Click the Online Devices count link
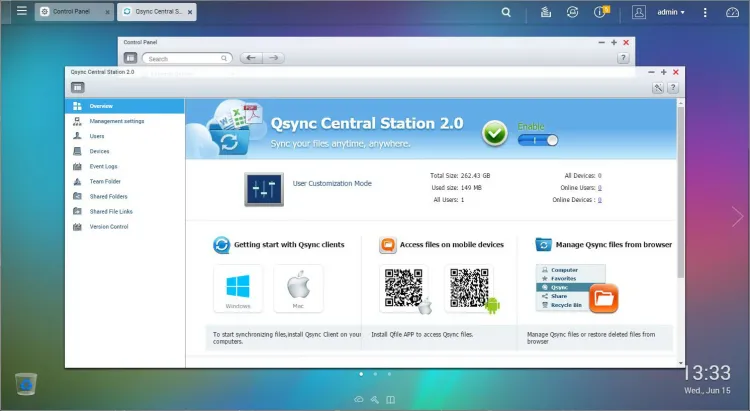The height and width of the screenshot is (411, 750). pyautogui.click(x=599, y=200)
